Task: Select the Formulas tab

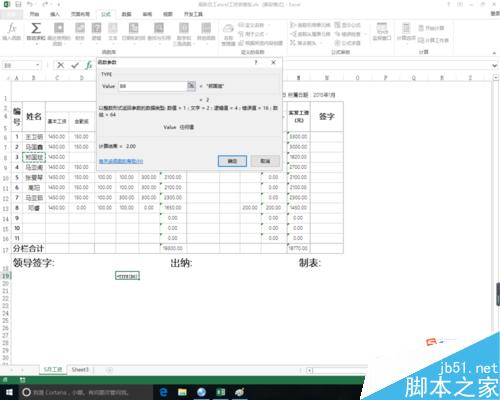Action: pos(106,14)
